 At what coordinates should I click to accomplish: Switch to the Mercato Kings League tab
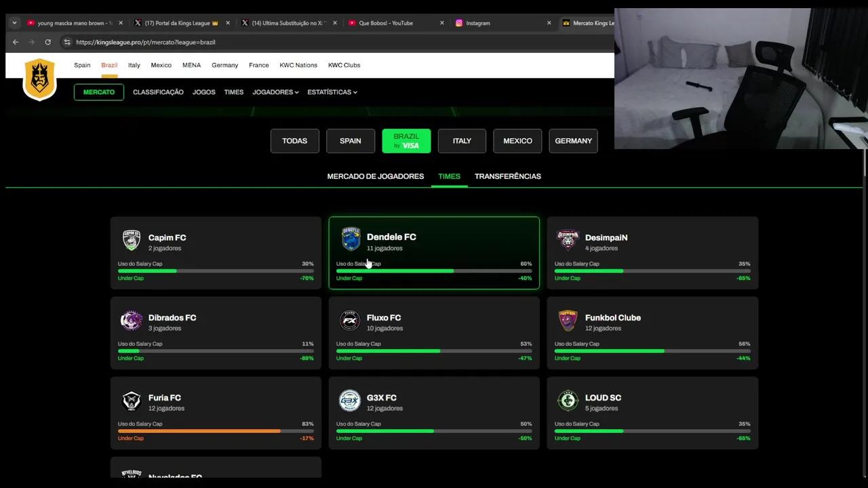[587, 23]
